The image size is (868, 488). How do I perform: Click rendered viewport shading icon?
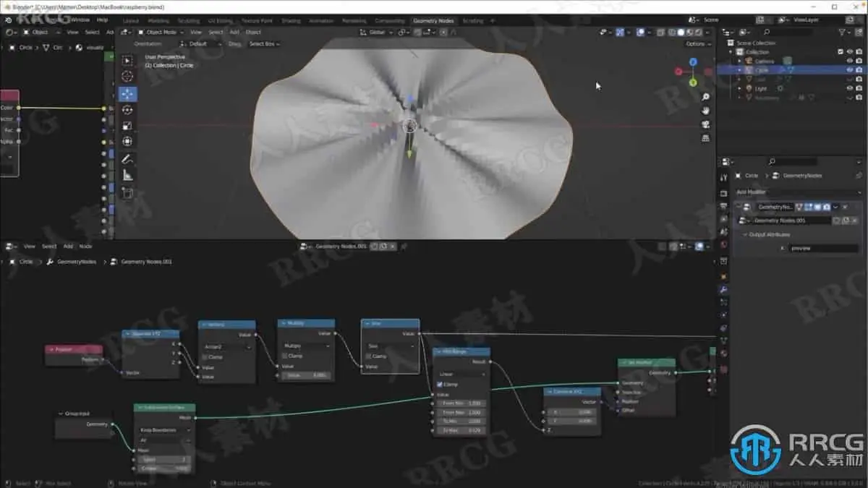pyautogui.click(x=699, y=33)
